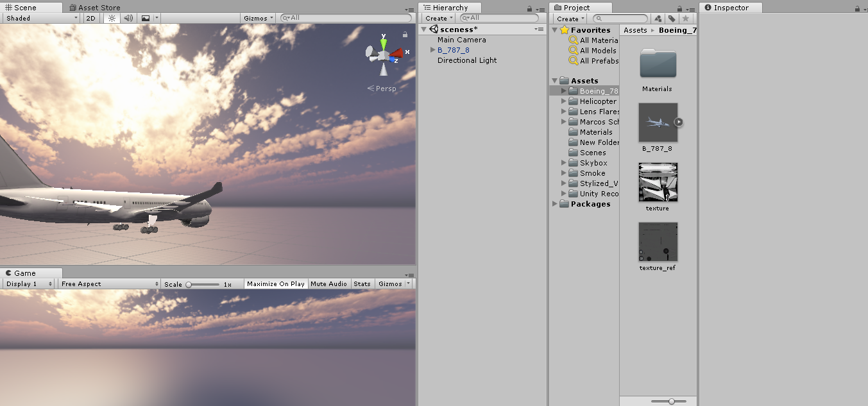Expand the B_787_8 object in Hierarchy
This screenshot has height=406, width=868.
pyautogui.click(x=432, y=50)
